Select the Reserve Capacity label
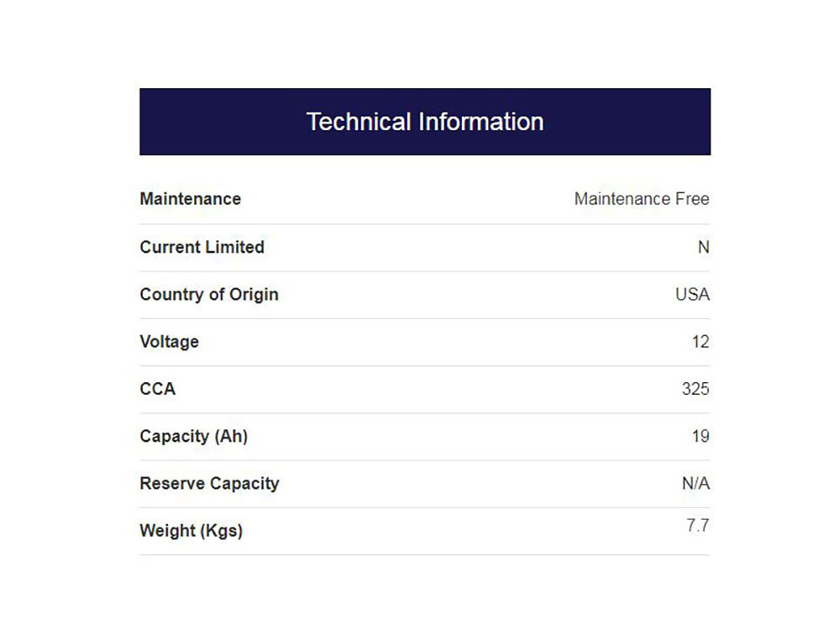 [x=209, y=483]
